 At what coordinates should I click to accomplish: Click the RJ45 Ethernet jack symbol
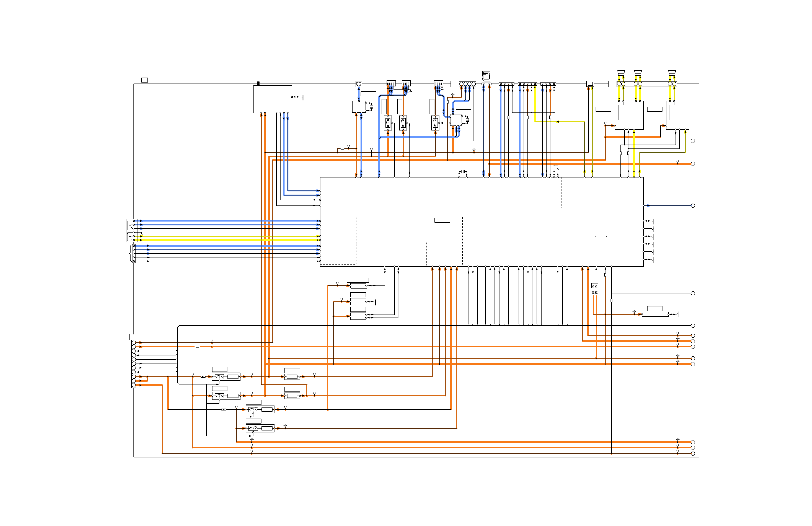(x=359, y=84)
